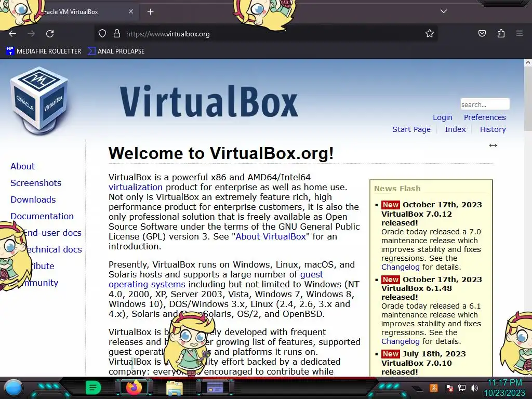Click the scrollbar up arrow
Image resolution: width=532 pixels, height=399 pixels.
click(x=528, y=62)
